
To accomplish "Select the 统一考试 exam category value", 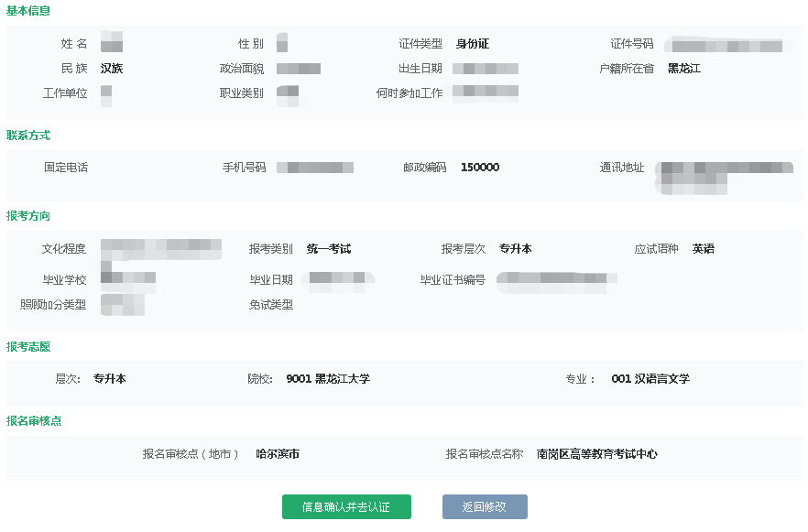I will (328, 249).
